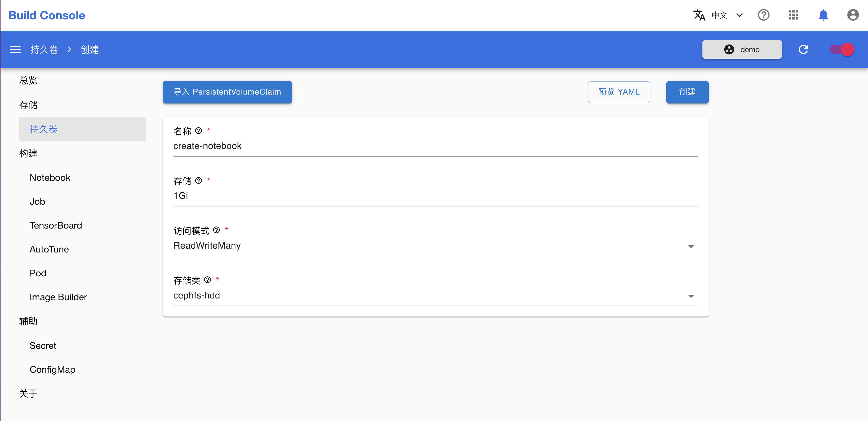Click the 预览 YAML button
The height and width of the screenshot is (421, 868).
[x=619, y=92]
